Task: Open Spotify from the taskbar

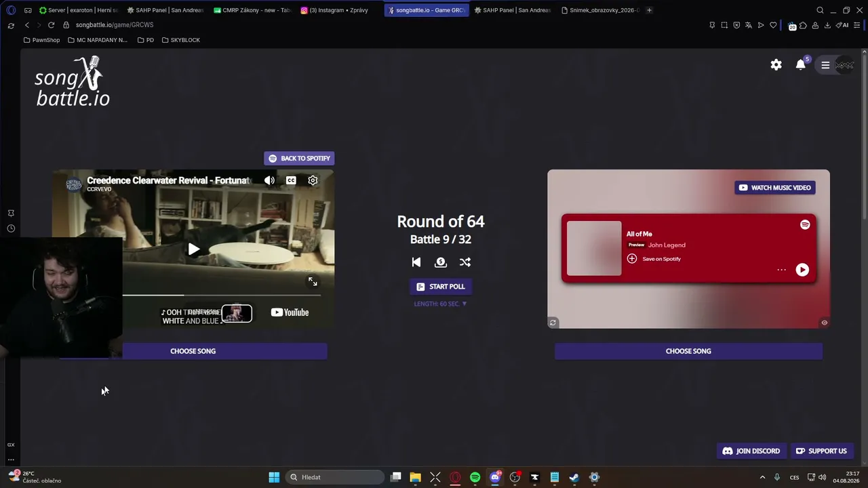Action: (475, 477)
